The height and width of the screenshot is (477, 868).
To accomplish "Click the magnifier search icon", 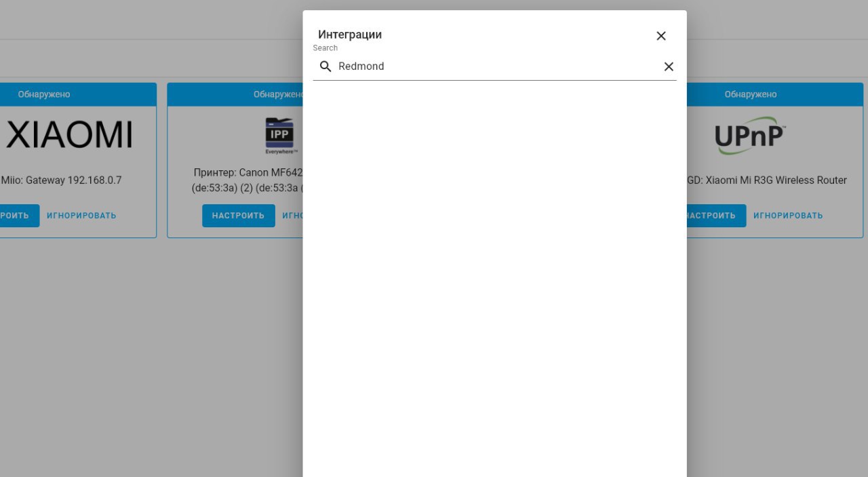I will [x=325, y=66].
